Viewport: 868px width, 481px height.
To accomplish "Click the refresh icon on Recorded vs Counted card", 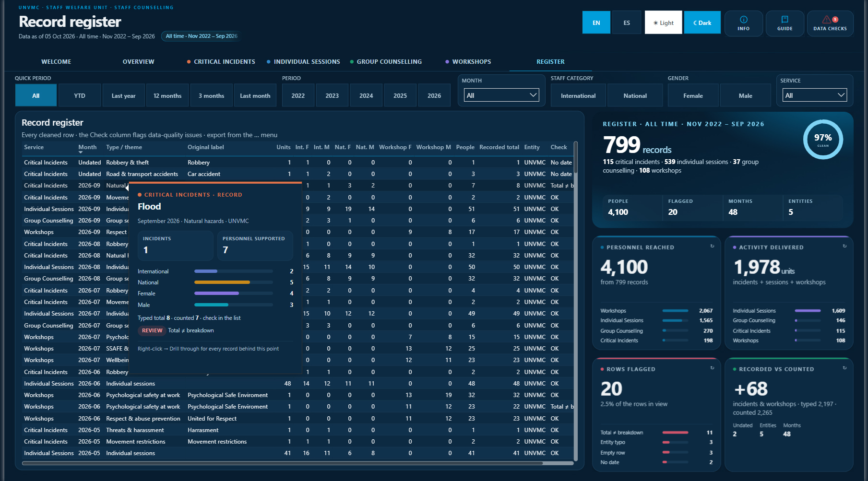I will tap(844, 368).
